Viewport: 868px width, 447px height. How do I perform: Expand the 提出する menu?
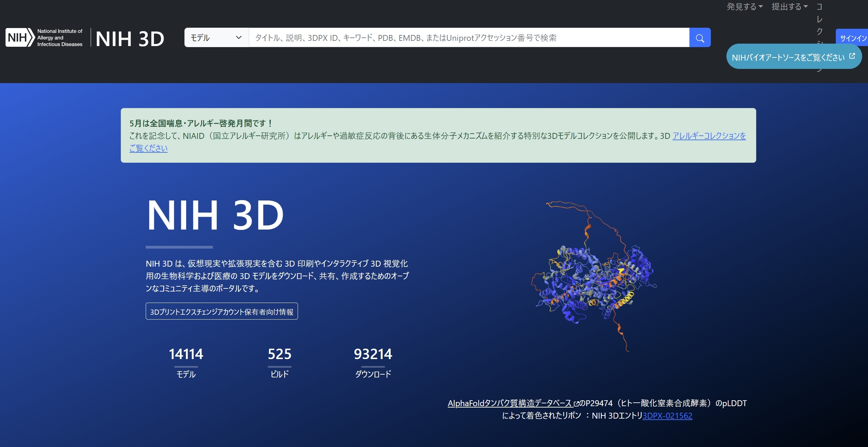[x=789, y=7]
